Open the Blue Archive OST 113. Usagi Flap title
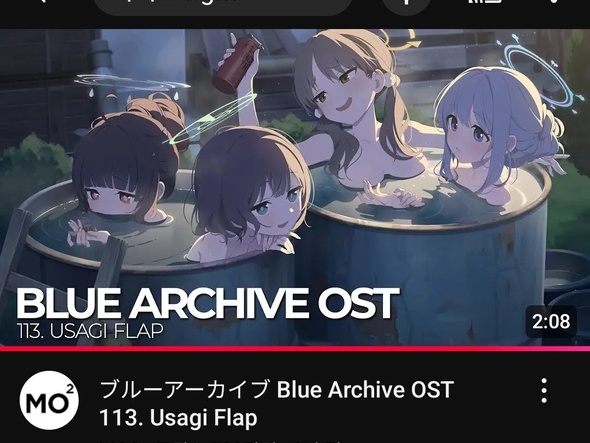Image resolution: width=590 pixels, height=443 pixels. coord(277,403)
